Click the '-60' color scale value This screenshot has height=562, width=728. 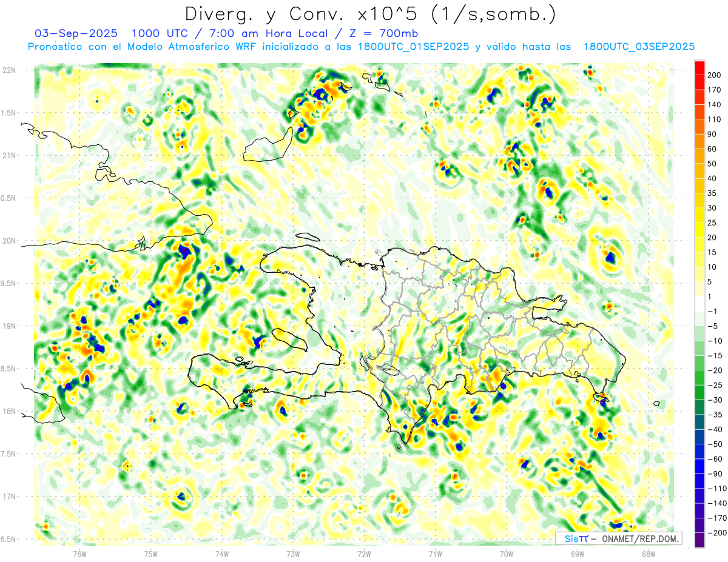pos(715,459)
